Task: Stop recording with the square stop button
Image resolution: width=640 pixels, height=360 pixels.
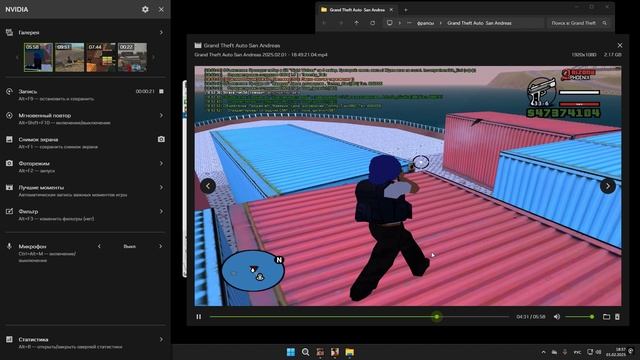Action: tap(161, 91)
